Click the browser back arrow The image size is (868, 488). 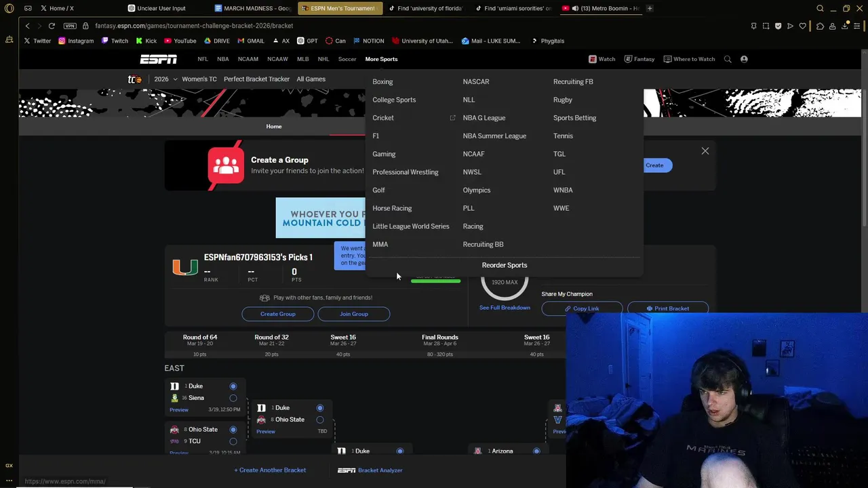[x=27, y=26]
